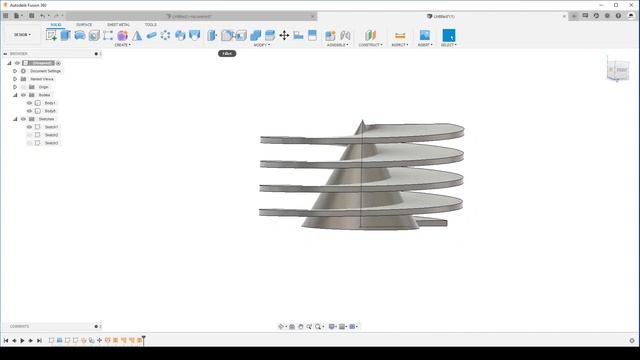The image size is (640, 360).
Task: Click the Save icon
Action: [x=31, y=16]
